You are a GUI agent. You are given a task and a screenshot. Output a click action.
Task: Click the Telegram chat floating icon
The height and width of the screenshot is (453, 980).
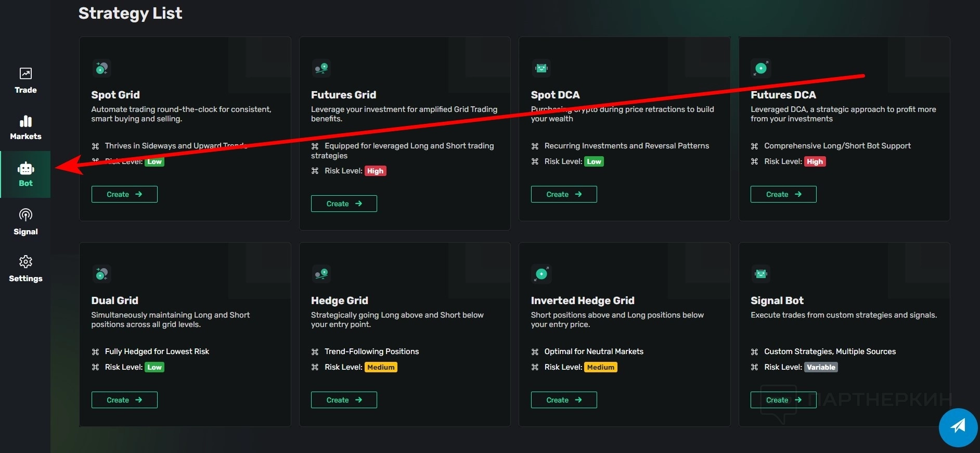(x=958, y=427)
